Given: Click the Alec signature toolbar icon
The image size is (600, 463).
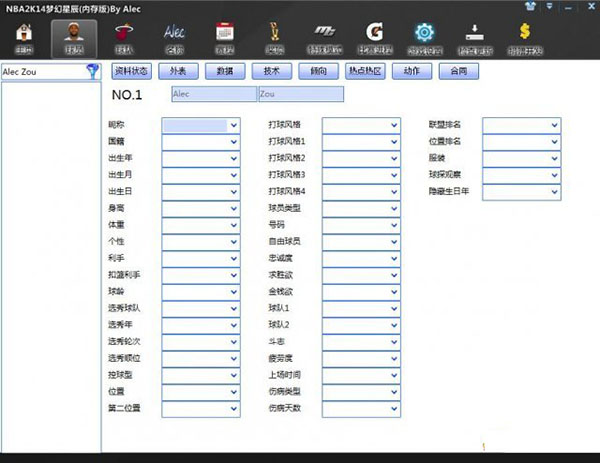Looking at the screenshot, I should (x=175, y=37).
